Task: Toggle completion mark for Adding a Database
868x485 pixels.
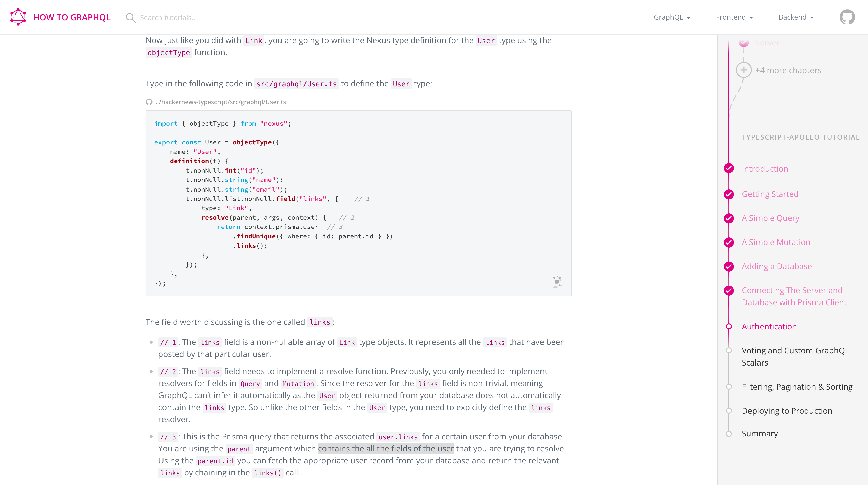Action: (x=729, y=266)
